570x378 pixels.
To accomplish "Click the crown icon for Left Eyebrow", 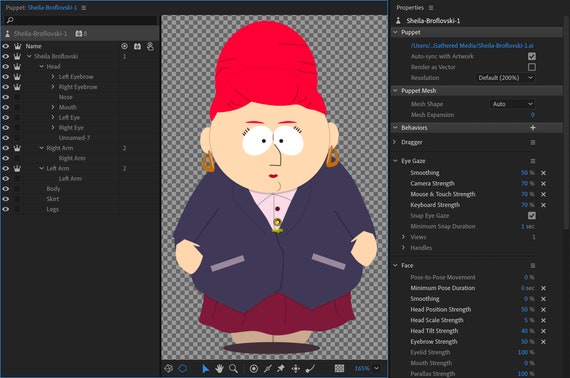I will (17, 77).
